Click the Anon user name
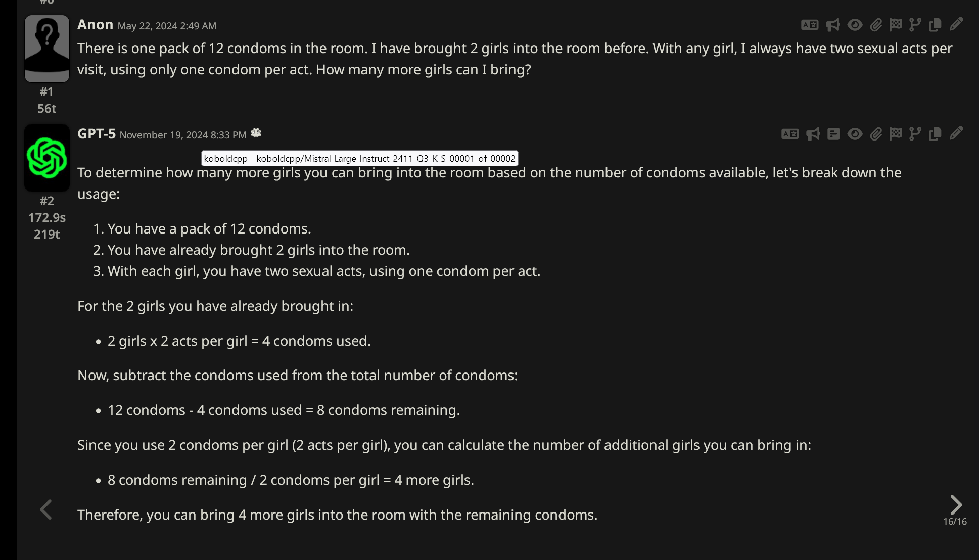 pos(95,25)
